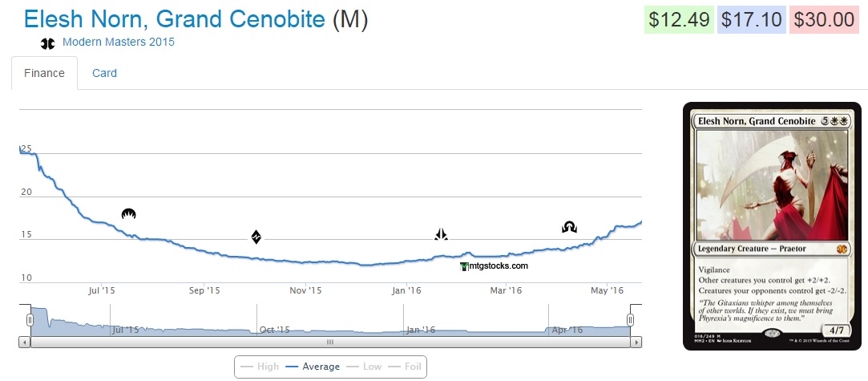Screen dimensions: 868x381
Task: Click the mtgstocks.com logo in the chart
Action: point(495,266)
